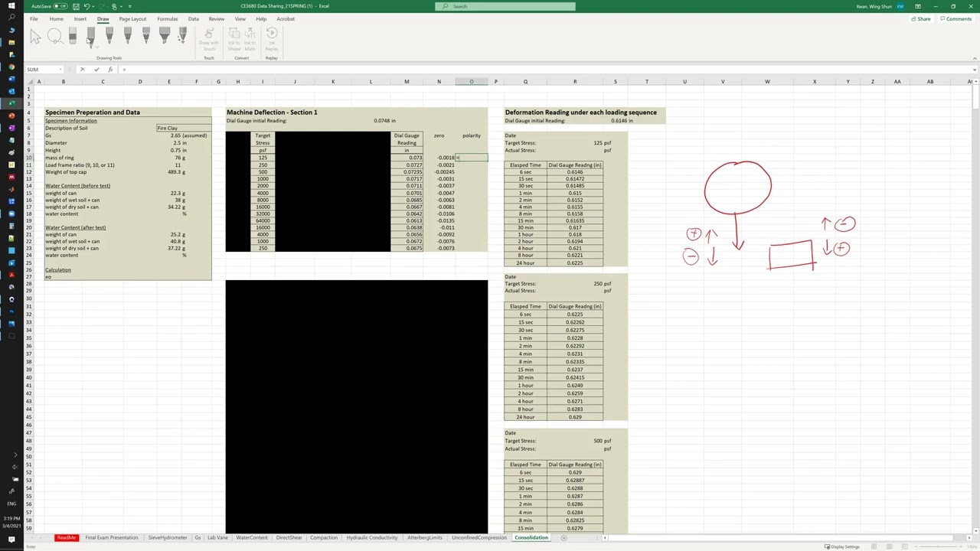This screenshot has height=551, width=980.
Task: Pick the Eraser drawing tool
Action: [73, 36]
